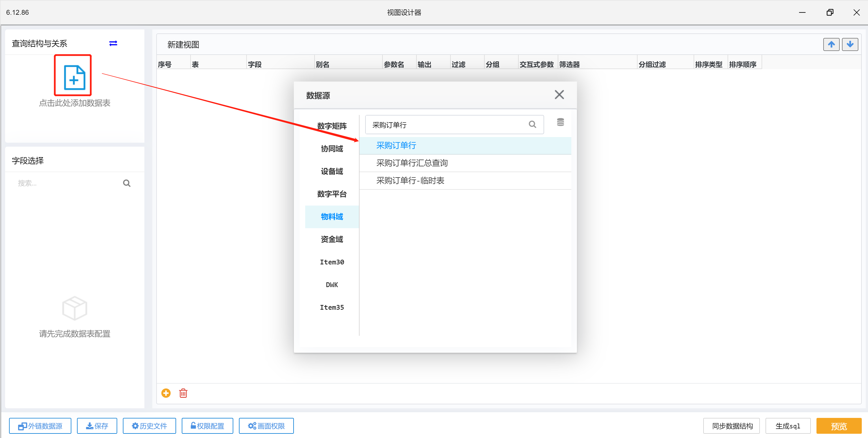
Task: Select the 资金域 category
Action: 332,239
